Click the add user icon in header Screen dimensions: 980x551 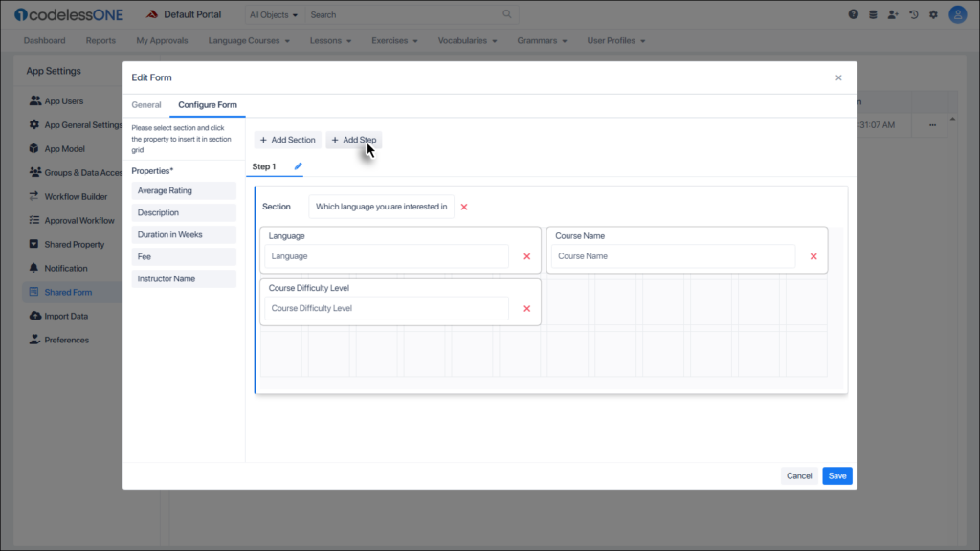coord(893,14)
